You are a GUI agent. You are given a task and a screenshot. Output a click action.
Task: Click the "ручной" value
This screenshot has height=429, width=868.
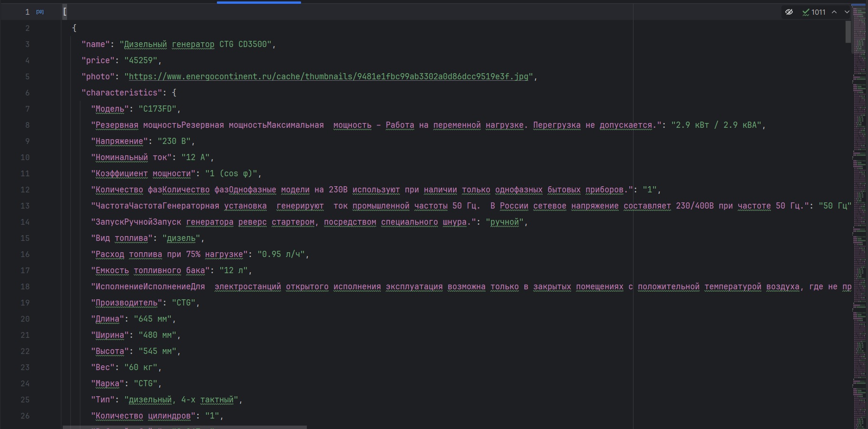click(x=505, y=222)
